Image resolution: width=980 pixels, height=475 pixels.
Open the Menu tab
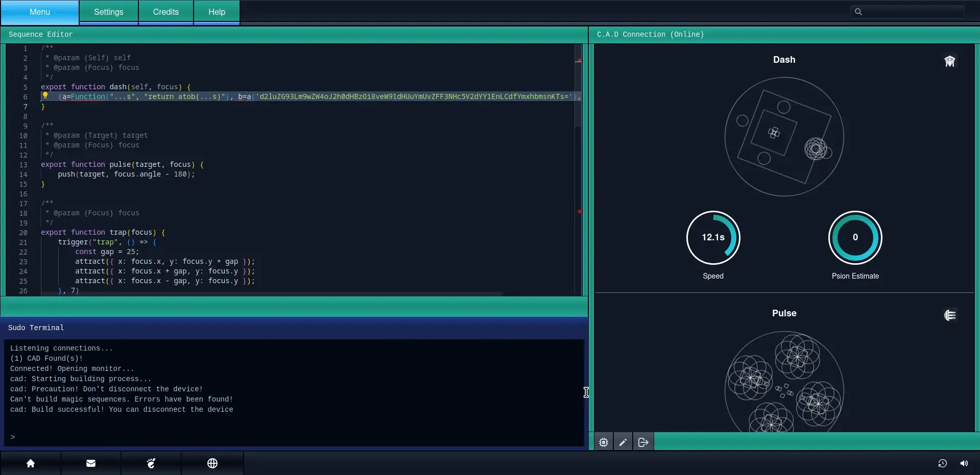tap(40, 12)
